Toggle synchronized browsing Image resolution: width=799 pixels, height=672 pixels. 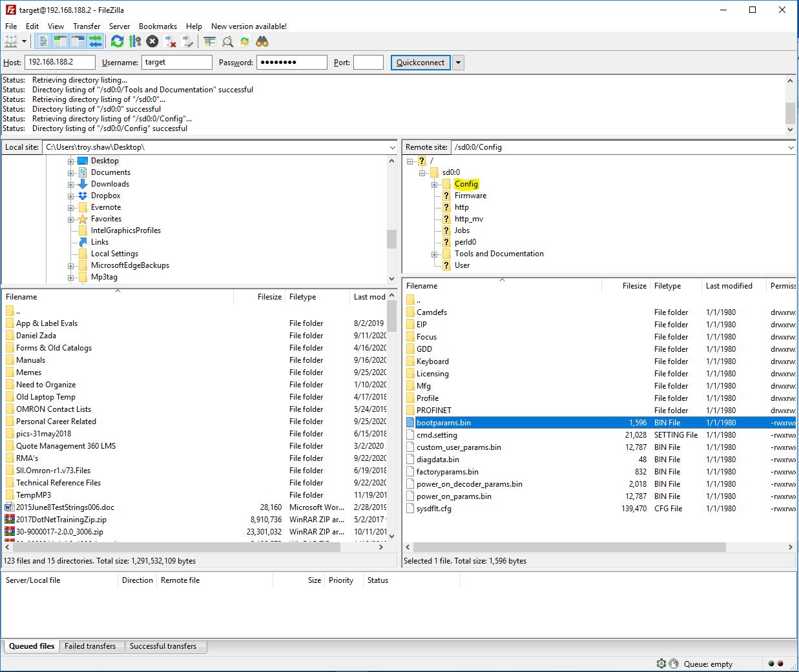click(245, 41)
